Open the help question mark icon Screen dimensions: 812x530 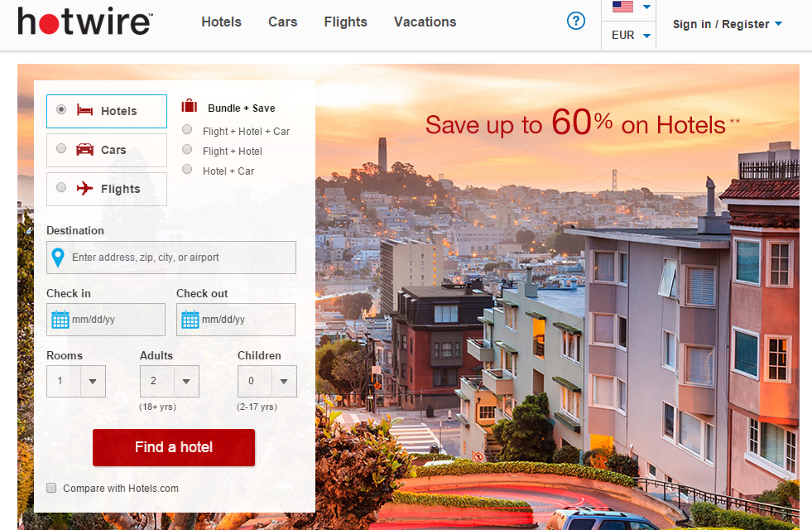point(576,21)
